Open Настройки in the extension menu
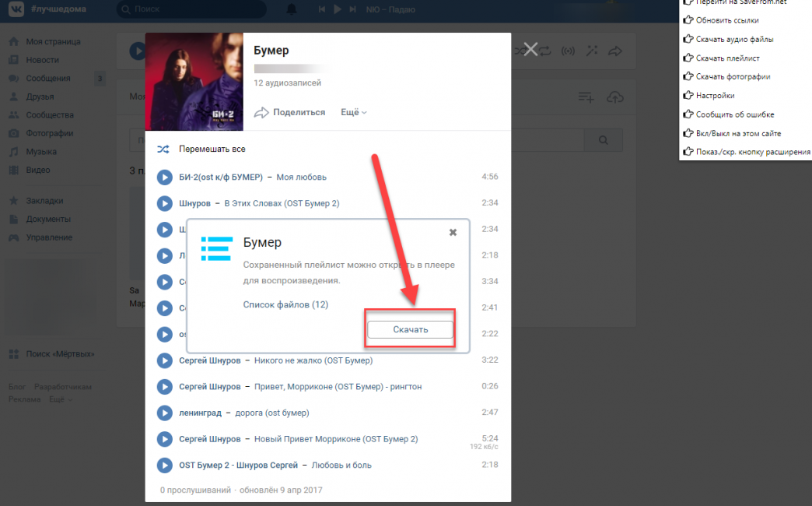The height and width of the screenshot is (506, 812). click(x=715, y=96)
